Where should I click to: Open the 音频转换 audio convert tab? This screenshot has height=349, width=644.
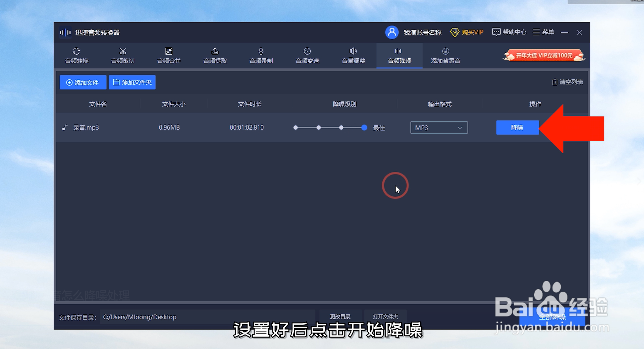click(76, 56)
